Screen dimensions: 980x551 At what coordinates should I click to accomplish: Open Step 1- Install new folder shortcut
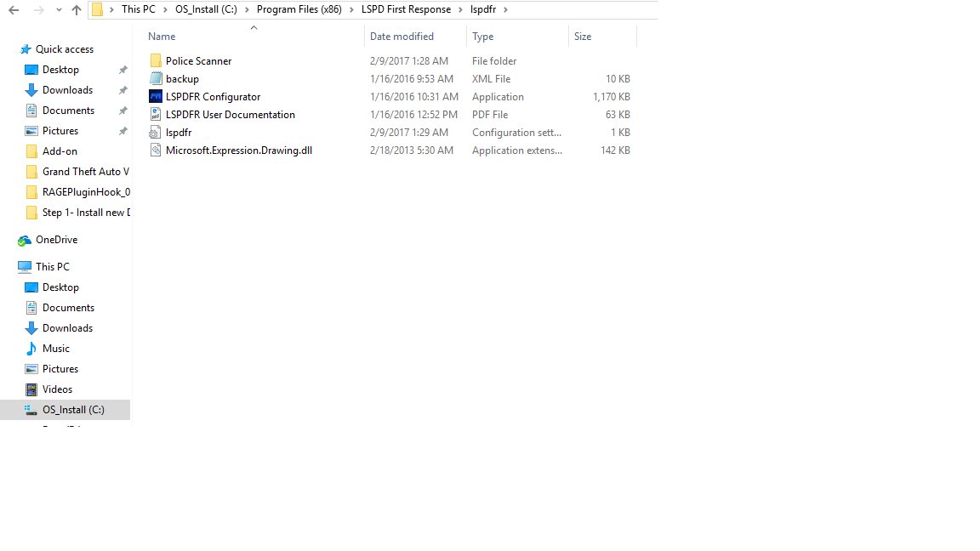(86, 213)
